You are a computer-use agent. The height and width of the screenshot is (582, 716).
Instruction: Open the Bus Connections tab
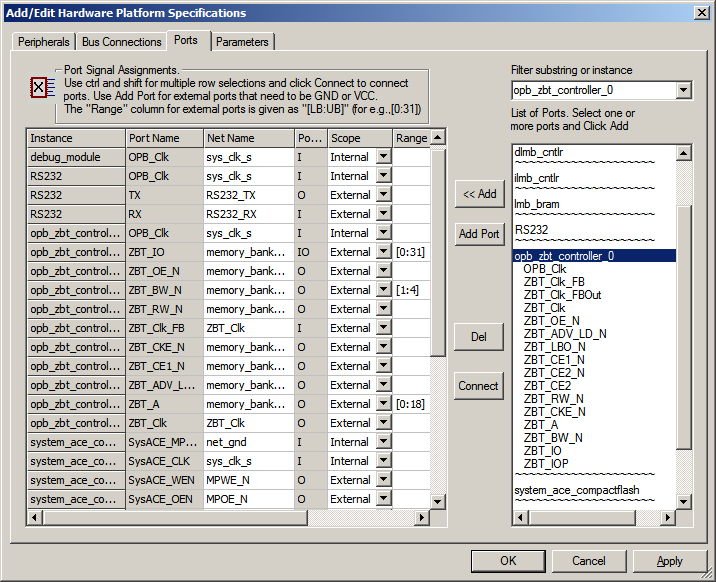121,42
